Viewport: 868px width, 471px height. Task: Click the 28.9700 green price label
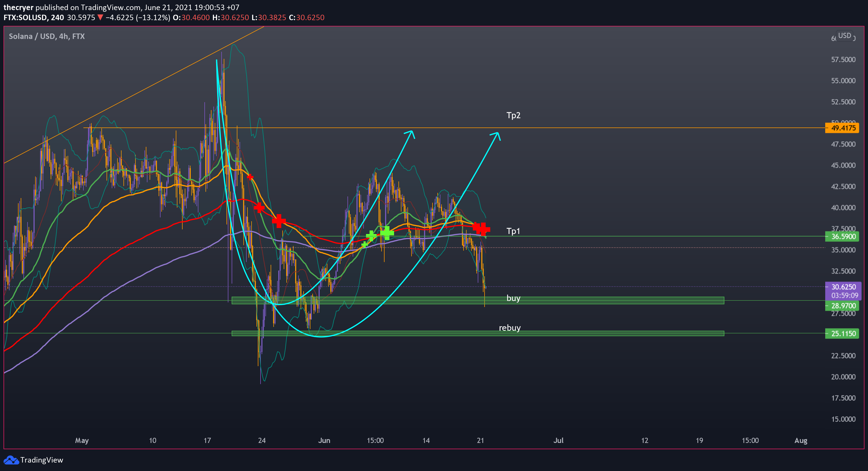click(842, 306)
